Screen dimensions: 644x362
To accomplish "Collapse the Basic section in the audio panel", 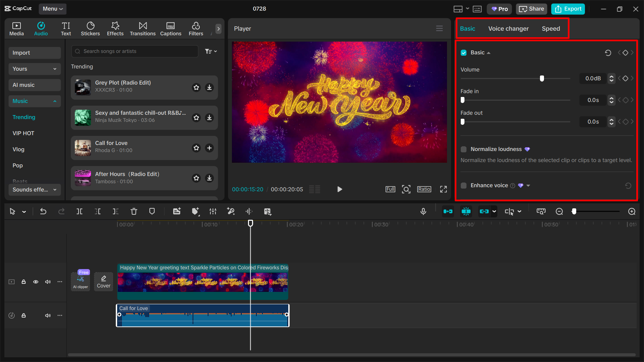I will [489, 52].
